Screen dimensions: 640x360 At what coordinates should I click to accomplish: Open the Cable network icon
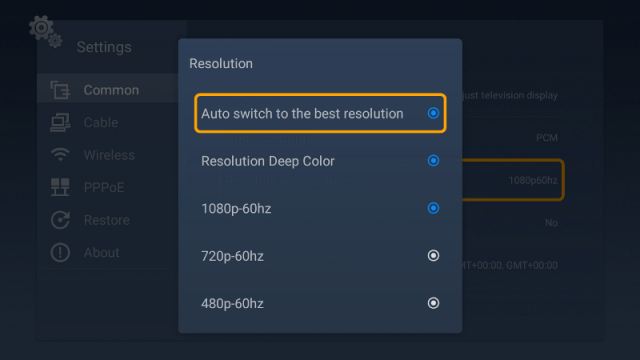click(60, 122)
